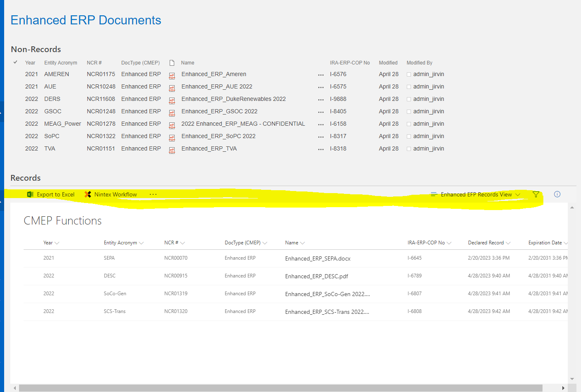Toggle presence box for admin_jirvin in MEAG_Power row
The image size is (581, 392).
coord(409,124)
